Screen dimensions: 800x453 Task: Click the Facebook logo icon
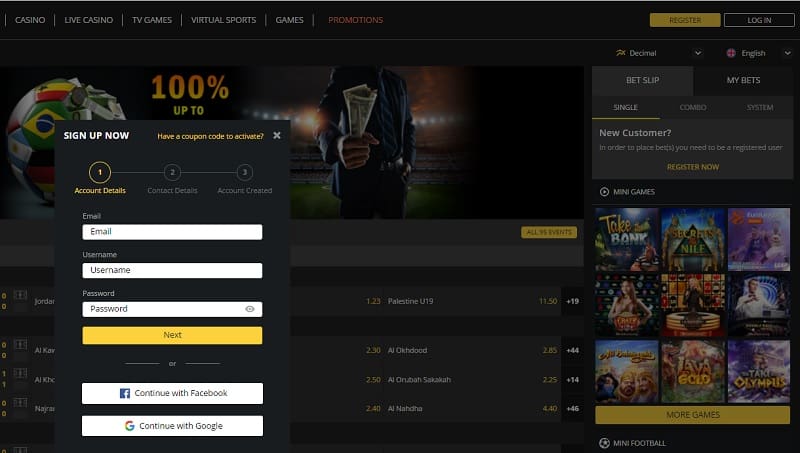124,393
